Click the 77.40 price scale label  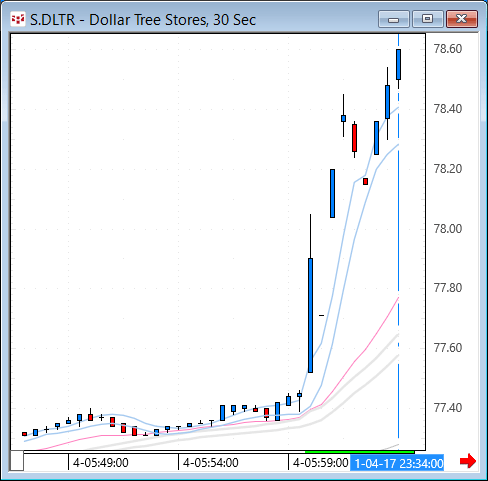click(x=448, y=408)
